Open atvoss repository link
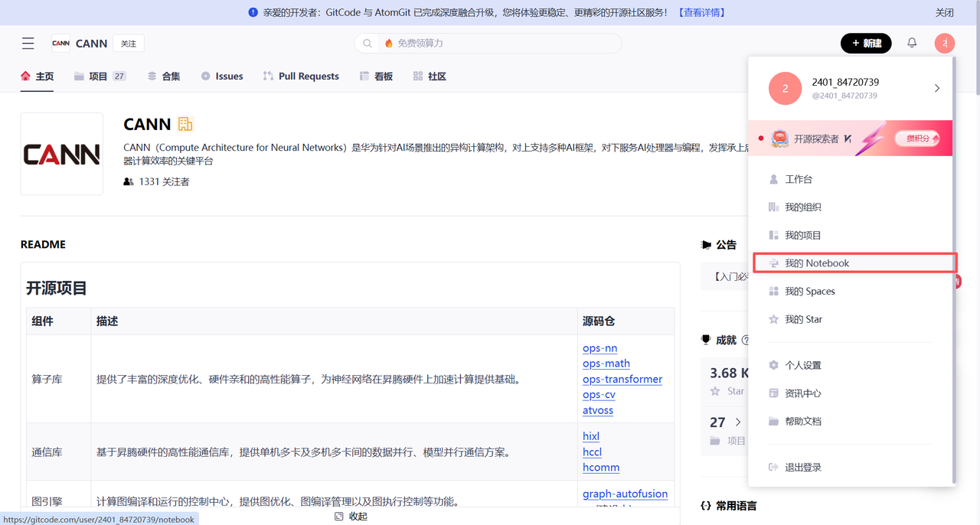 point(598,410)
